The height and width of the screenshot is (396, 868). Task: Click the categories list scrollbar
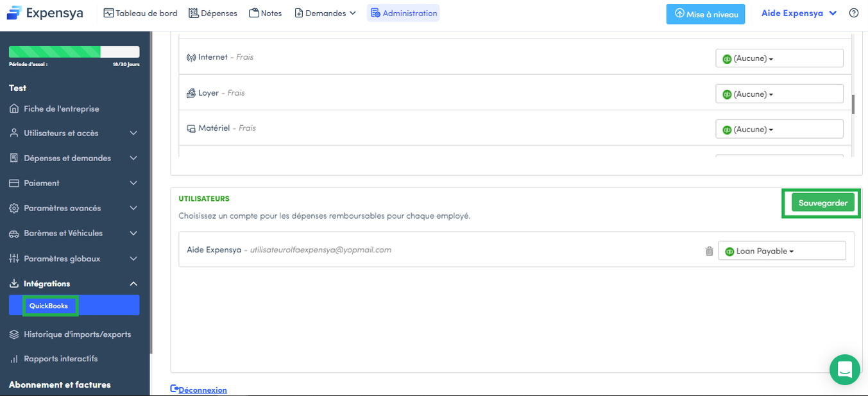coord(853,104)
